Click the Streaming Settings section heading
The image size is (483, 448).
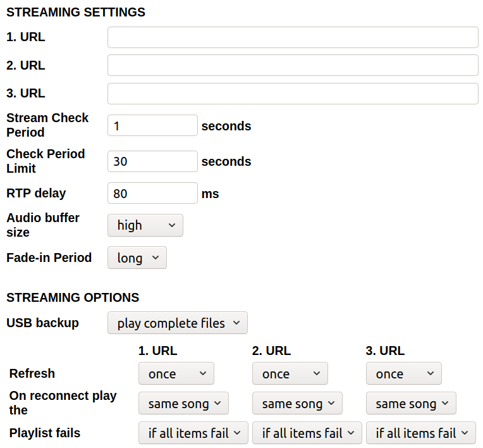76,12
